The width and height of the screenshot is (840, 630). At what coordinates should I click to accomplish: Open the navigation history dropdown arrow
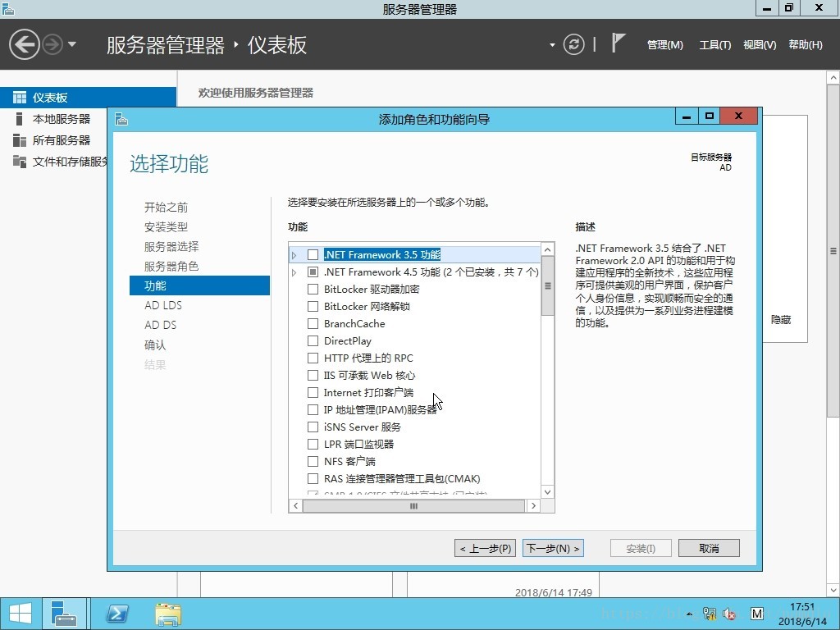(72, 44)
